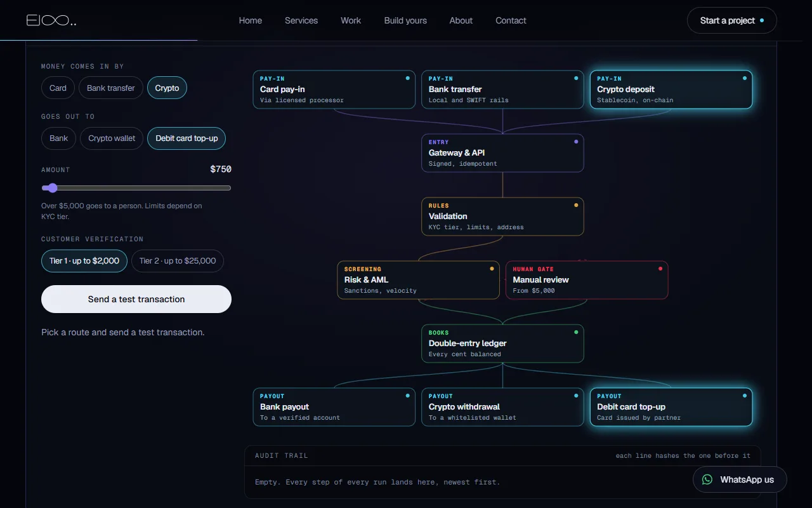Go to the Contact page
The width and height of the screenshot is (812, 508).
tap(511, 20)
